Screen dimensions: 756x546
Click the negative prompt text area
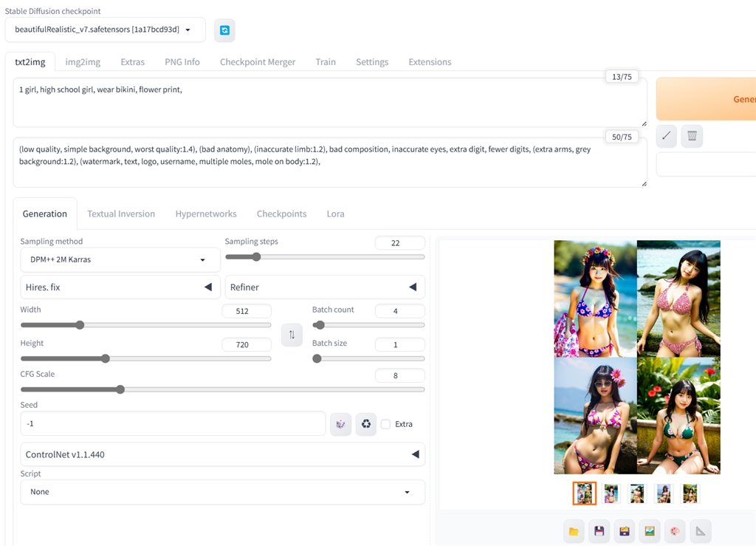pyautogui.click(x=330, y=163)
